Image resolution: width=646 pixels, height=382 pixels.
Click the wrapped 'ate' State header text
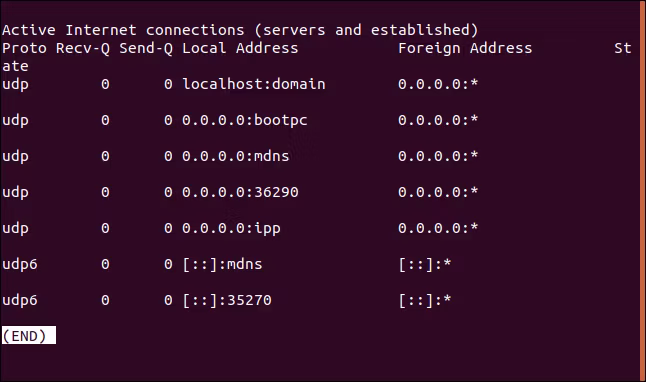pos(15,66)
